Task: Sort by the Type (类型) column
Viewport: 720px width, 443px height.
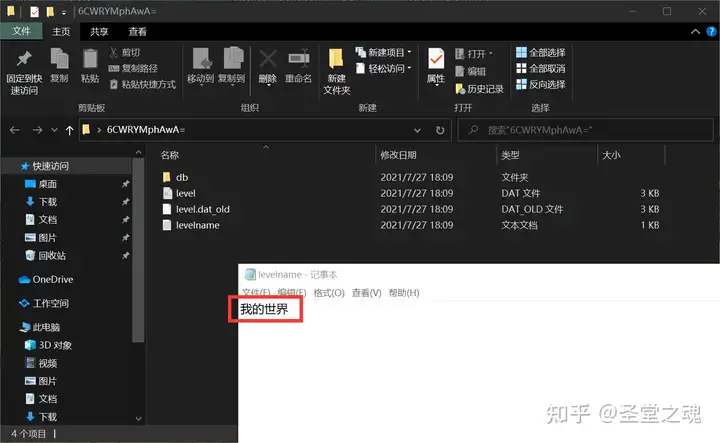Action: pyautogui.click(x=510, y=155)
